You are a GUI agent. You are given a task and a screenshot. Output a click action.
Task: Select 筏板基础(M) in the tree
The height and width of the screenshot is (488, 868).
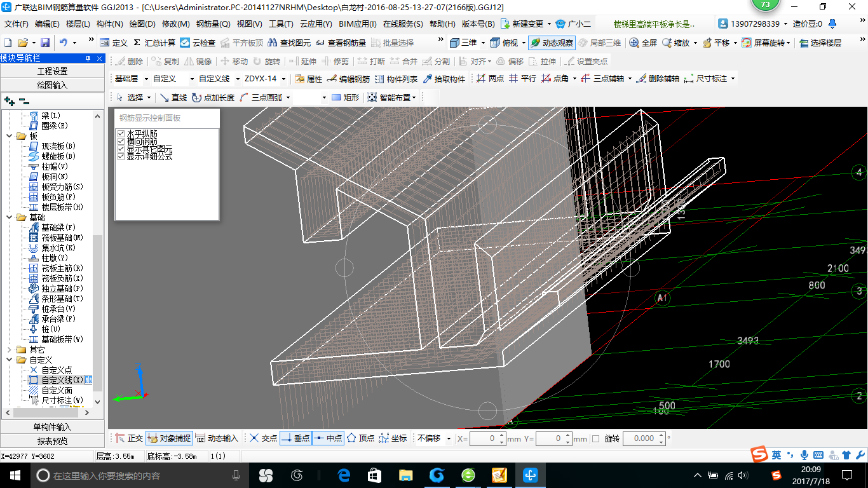[x=62, y=238]
